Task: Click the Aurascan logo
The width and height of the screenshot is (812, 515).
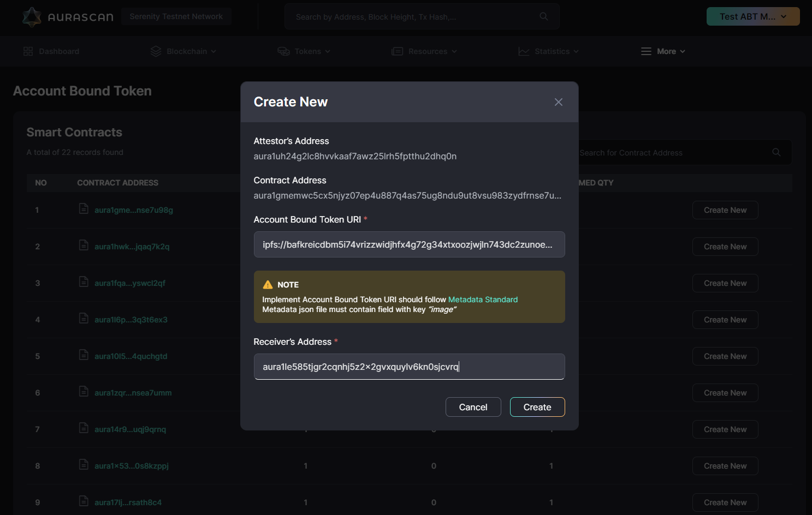Action: [x=68, y=17]
